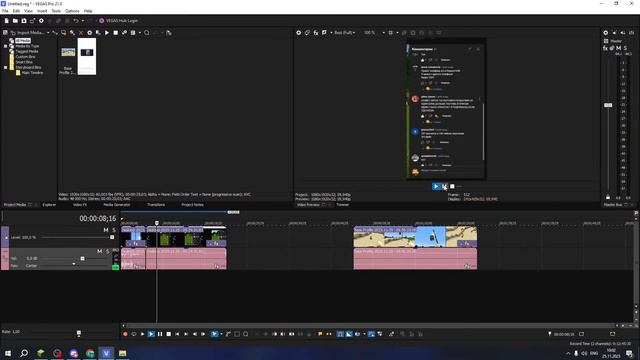Click the Video Output FX icon in preview toolbar

tap(316, 33)
